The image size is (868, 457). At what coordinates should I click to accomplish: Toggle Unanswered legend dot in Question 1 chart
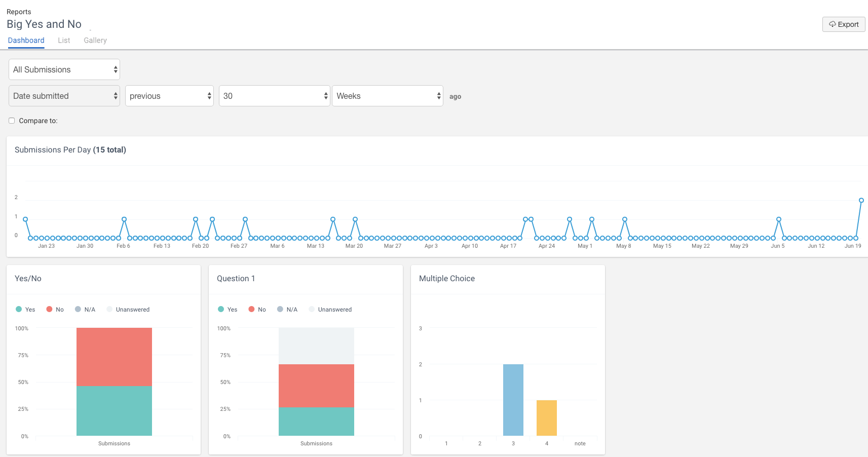pos(312,309)
